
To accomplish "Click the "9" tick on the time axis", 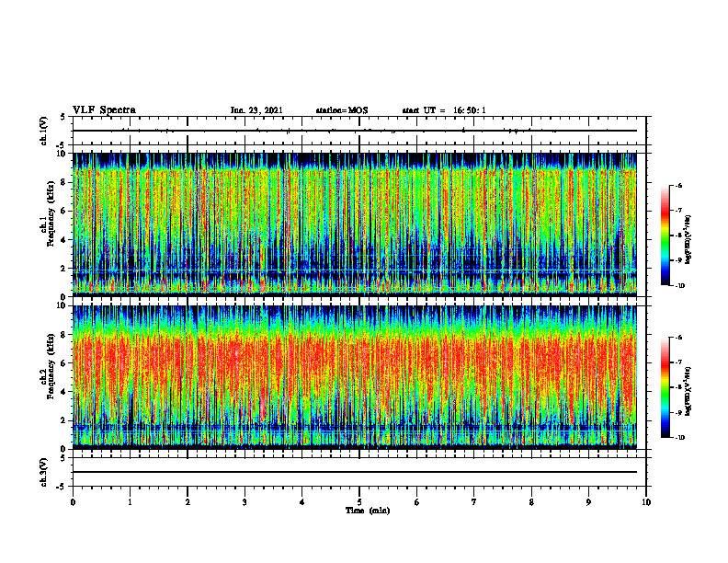I will (588, 502).
